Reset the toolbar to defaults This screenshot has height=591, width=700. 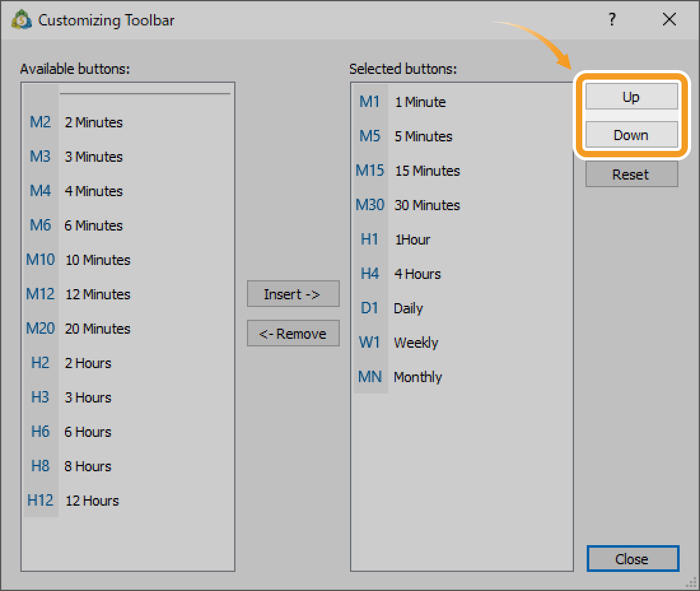[x=632, y=174]
